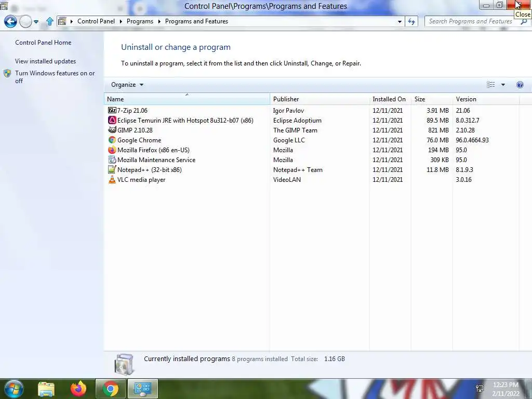Open Control Panel Home link
The width and height of the screenshot is (532, 399).
(43, 43)
